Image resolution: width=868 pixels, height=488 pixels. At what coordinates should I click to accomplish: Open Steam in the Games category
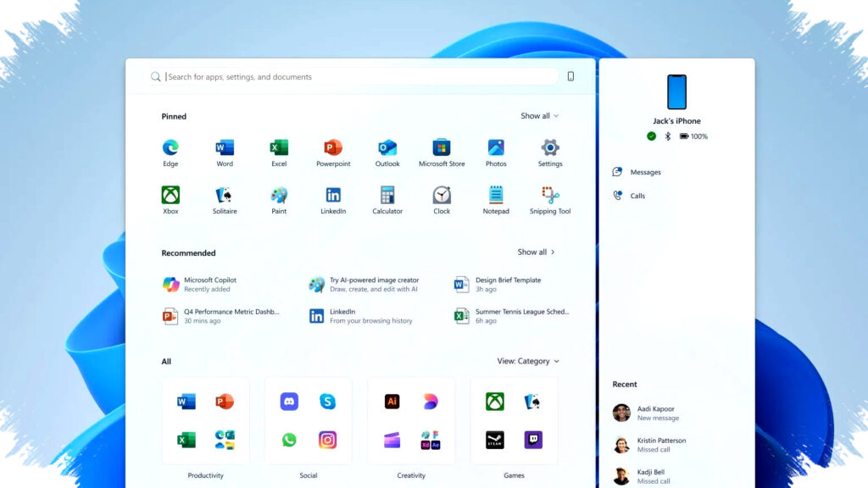(495, 440)
